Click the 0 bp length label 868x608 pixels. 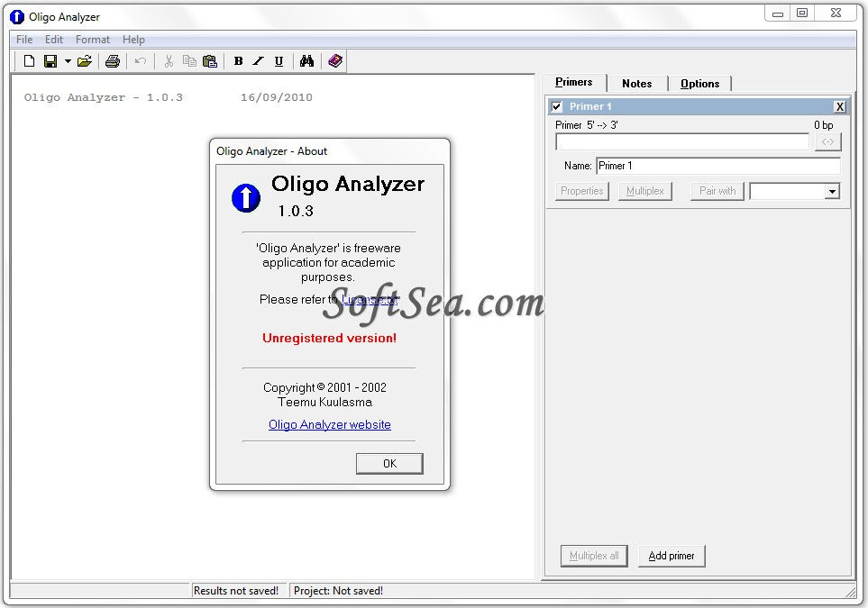(823, 125)
